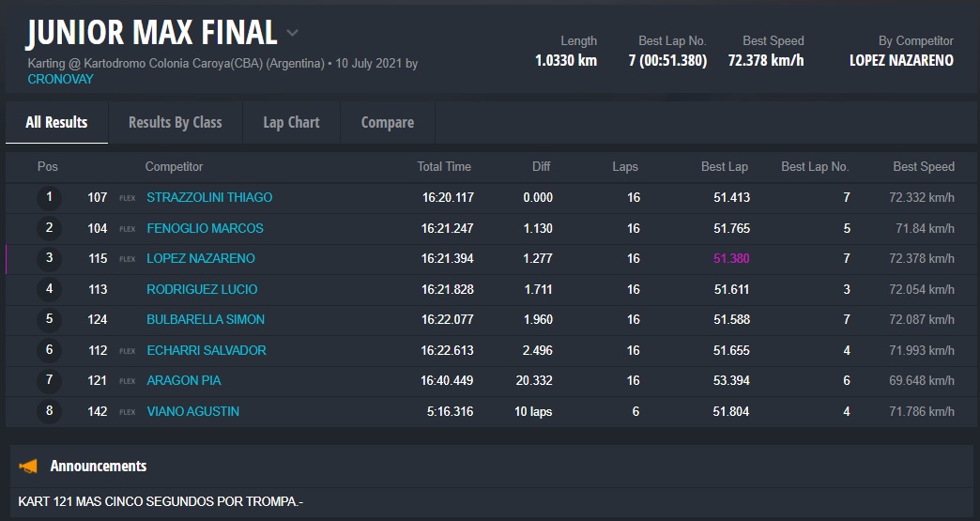Click the FLEX badge beside ARAGON PIA
Screen dimensions: 980x521
pyautogui.click(x=128, y=381)
